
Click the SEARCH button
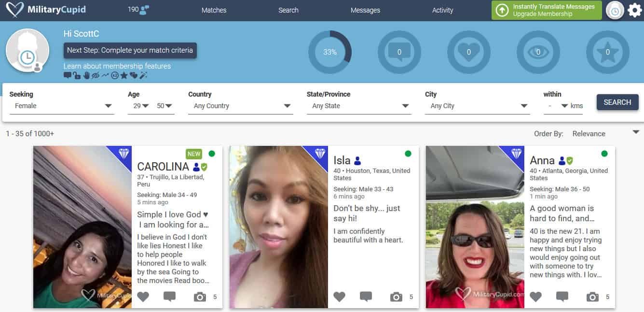tap(617, 102)
